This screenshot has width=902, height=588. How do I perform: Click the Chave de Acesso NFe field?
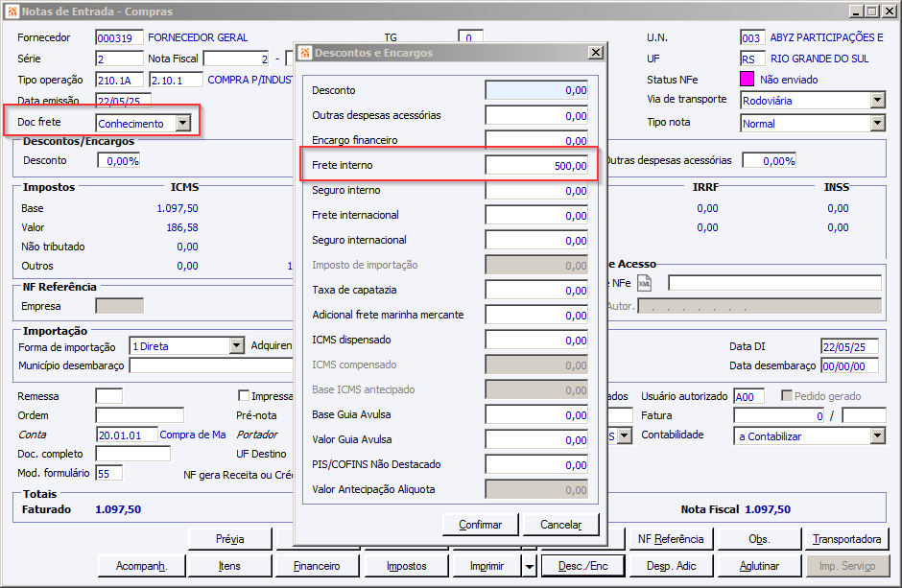[775, 283]
